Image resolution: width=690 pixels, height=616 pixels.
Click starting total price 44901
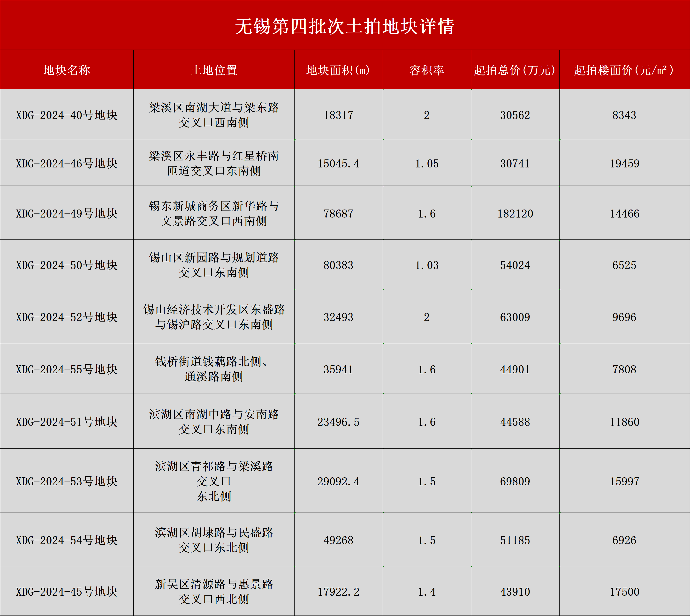(x=515, y=370)
